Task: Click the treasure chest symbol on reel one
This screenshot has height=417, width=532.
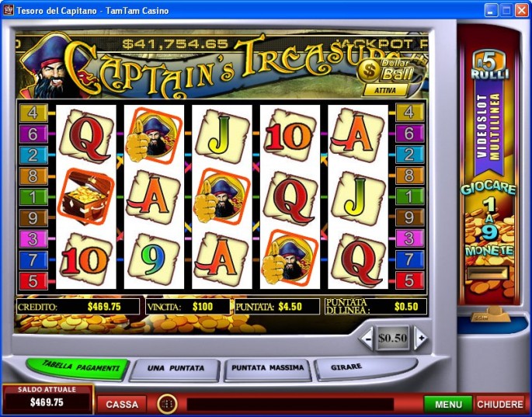Action: pos(86,197)
